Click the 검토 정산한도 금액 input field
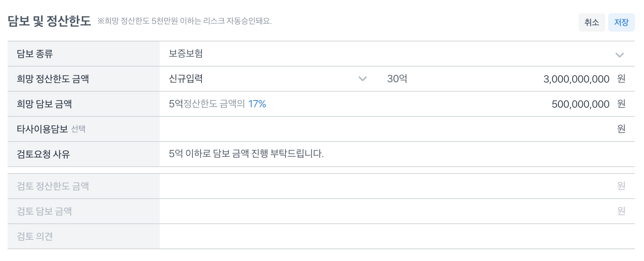 pos(388,186)
